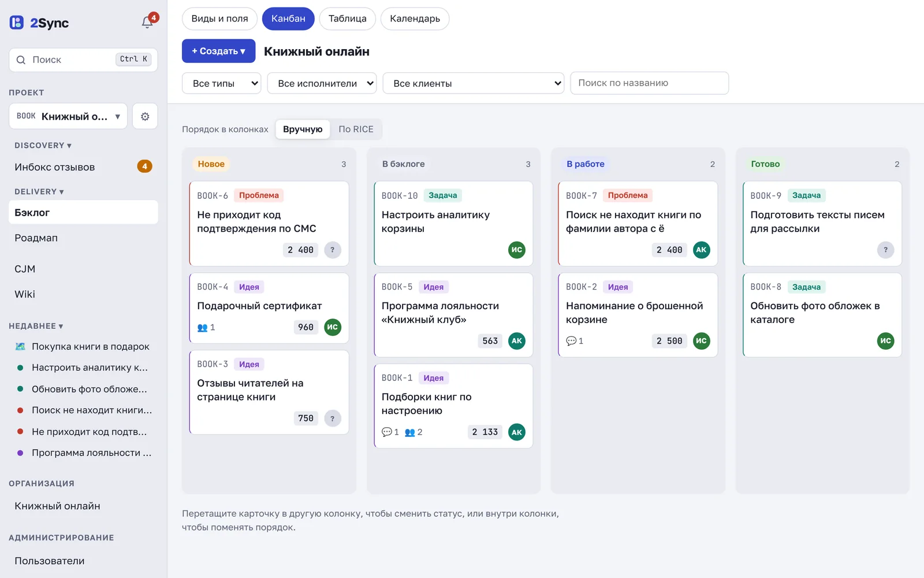Switch column order to Вручную
This screenshot has height=578, width=924.
[303, 129]
